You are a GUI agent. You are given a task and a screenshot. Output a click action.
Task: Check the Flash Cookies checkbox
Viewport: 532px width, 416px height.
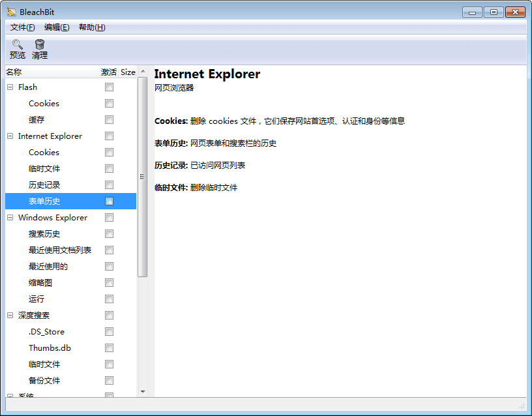click(110, 104)
